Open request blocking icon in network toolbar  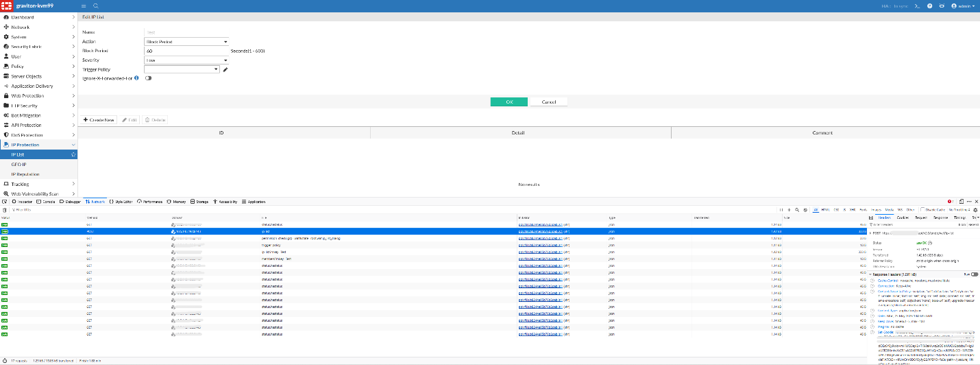pos(805,209)
